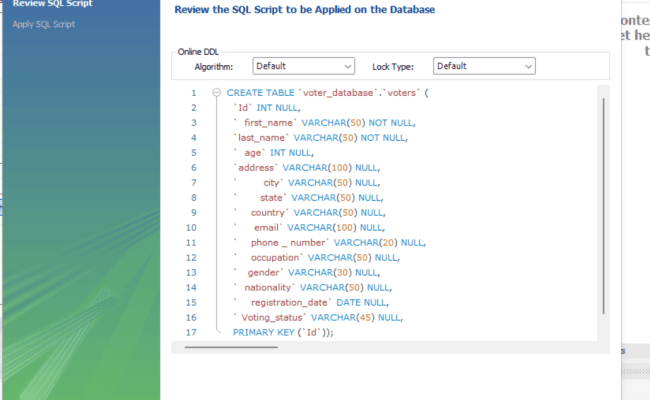Click the PRIMARY KEY (`Id`) line
Image resolution: width=650 pixels, height=400 pixels.
pos(283,332)
